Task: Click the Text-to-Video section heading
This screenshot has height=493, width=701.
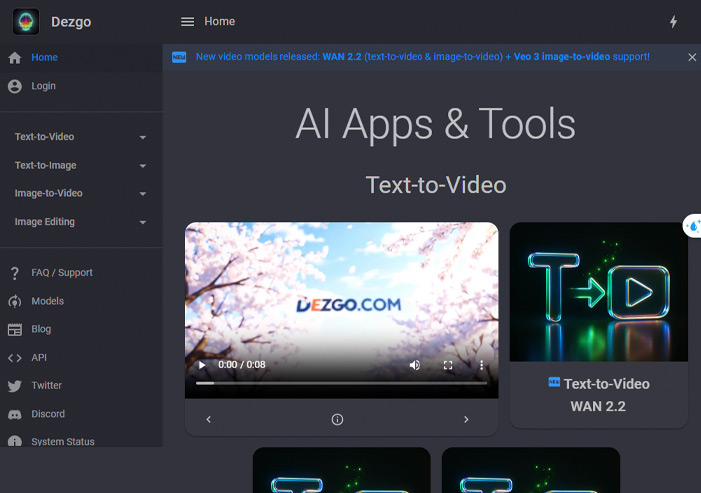Action: pos(436,185)
